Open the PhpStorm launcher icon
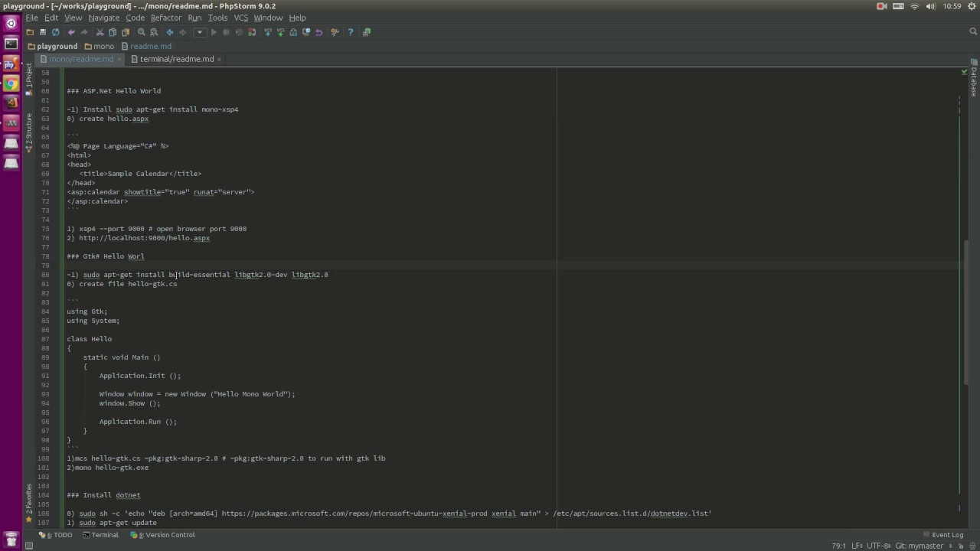The height and width of the screenshot is (551, 980). 11,64
